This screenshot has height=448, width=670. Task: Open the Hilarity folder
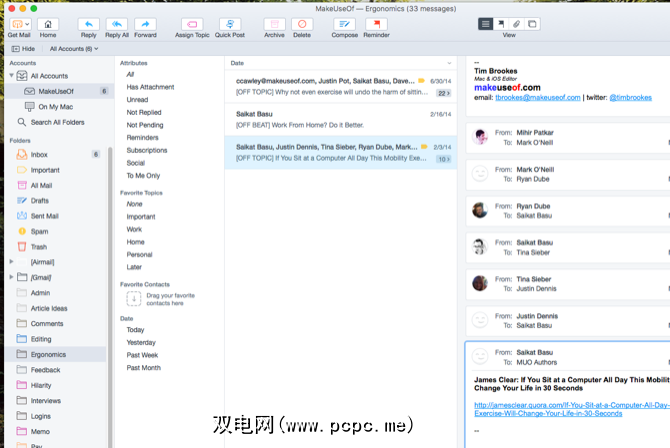56,385
